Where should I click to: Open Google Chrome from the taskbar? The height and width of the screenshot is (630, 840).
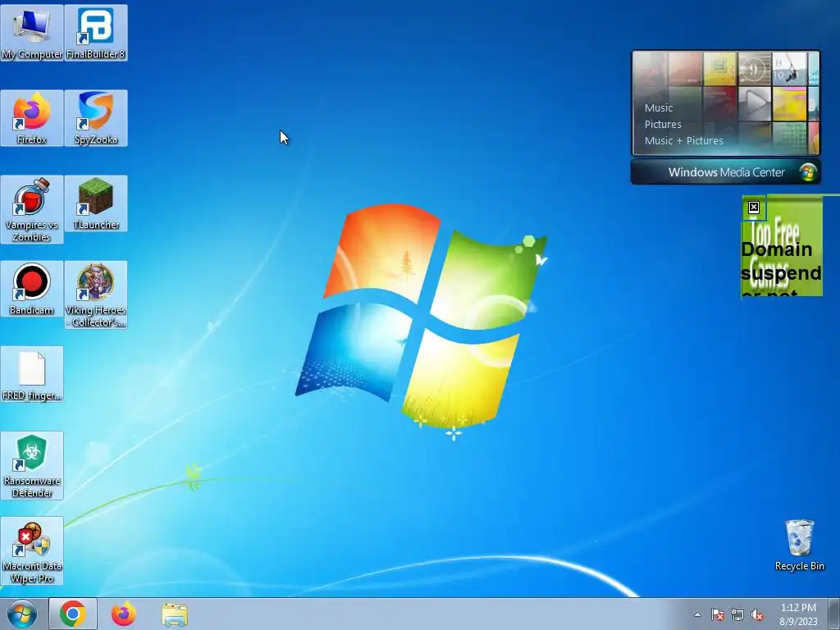coord(73,614)
